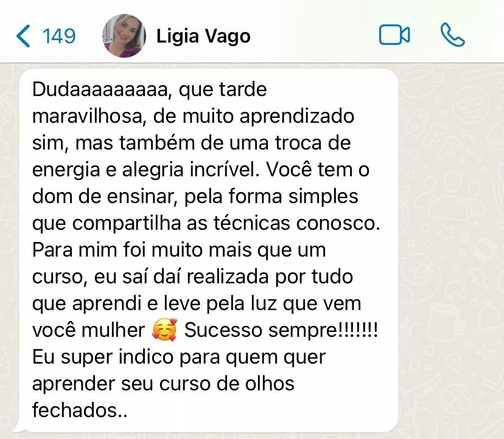Open Ligia Vago's profile photo
The image size is (504, 439).
click(x=124, y=36)
